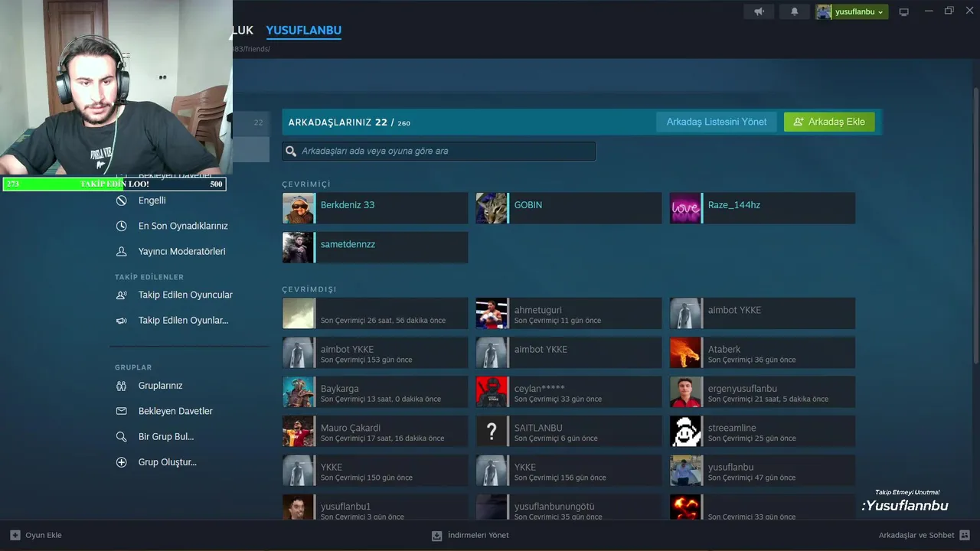Screen dimensions: 980x551
Task: Open yusuflanbu friend last online 47 days
Action: [763, 471]
